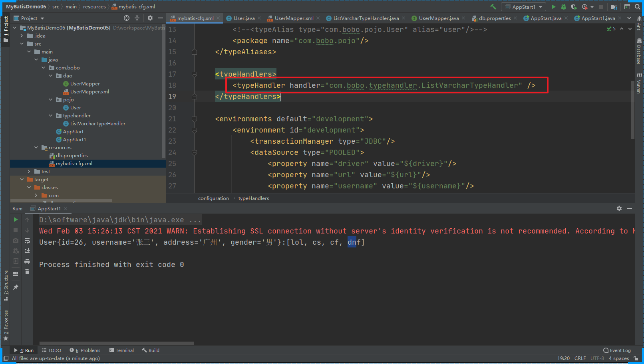Run AppStart1 with the green play button
This screenshot has height=364, width=644.
click(x=553, y=7)
